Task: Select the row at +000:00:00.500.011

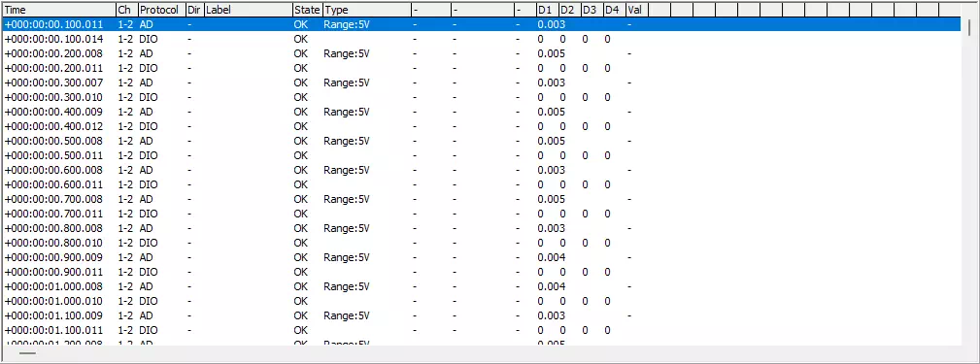Action: (481, 155)
